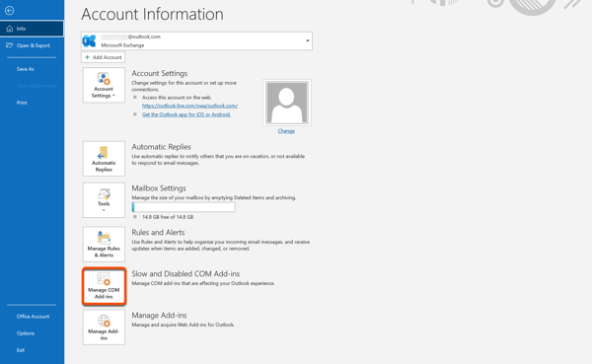Click the Change photo link
The width and height of the screenshot is (592, 364).
coord(286,131)
